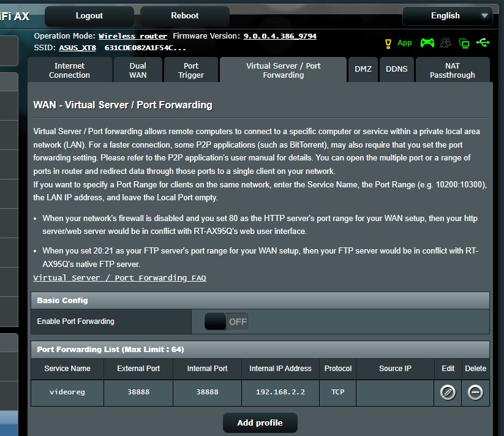Open the Port Forwarding FAQ link
The image size is (504, 436).
[x=120, y=277]
